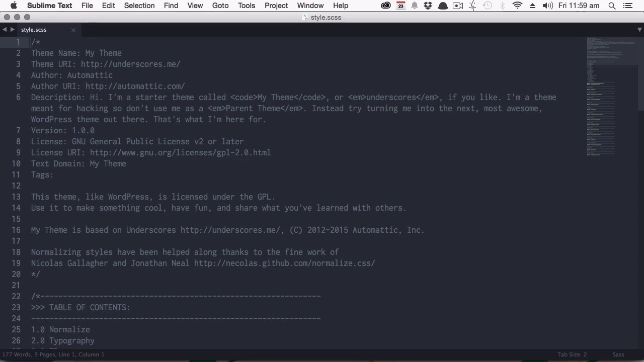644x362 pixels.
Task: Click 'My Theme is based on Underscores' line
Action: [228, 230]
